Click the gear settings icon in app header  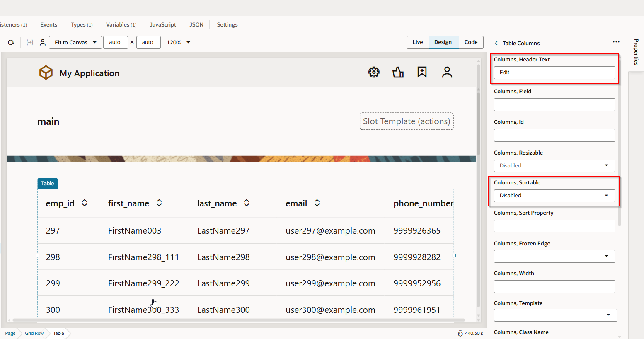coord(374,72)
